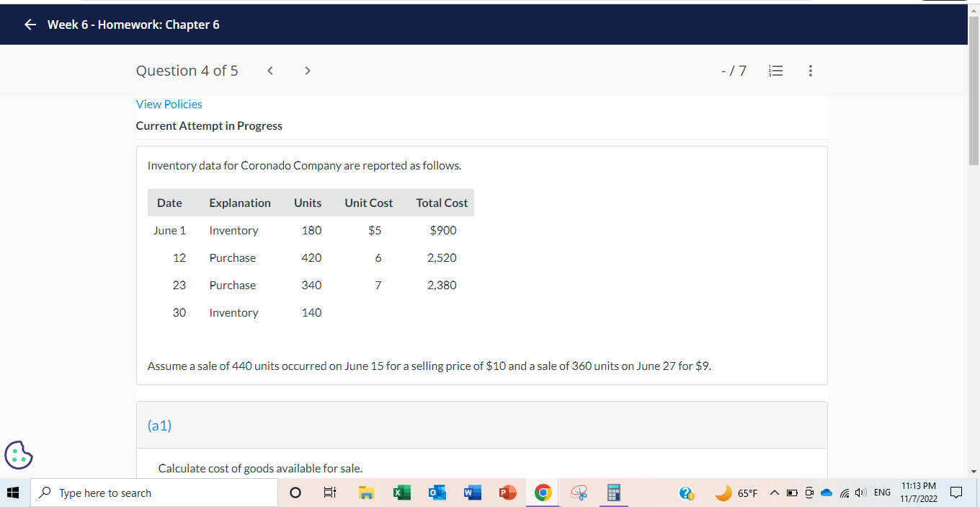980x507 pixels.
Task: Open the volume speaker icon
Action: [x=860, y=493]
